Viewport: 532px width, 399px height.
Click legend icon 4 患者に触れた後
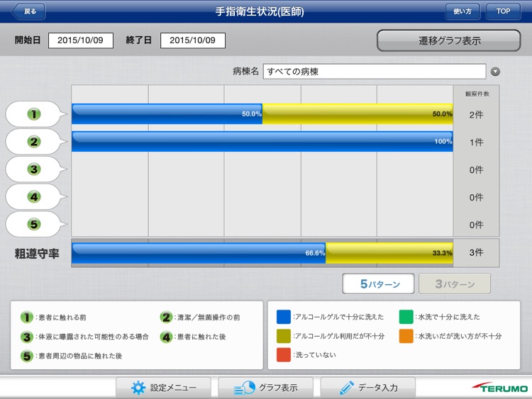point(166,337)
